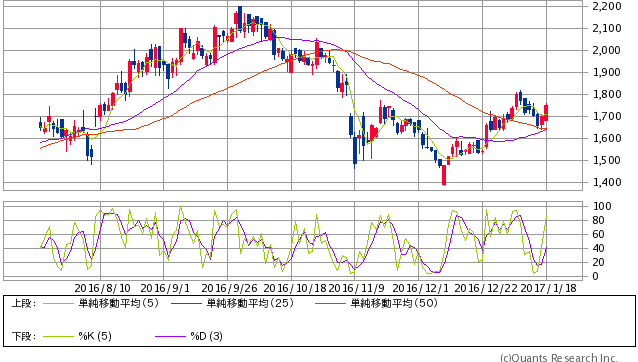The height and width of the screenshot is (362, 638).
Task: Click the 2016/8/10 date label
Action: tap(103, 288)
